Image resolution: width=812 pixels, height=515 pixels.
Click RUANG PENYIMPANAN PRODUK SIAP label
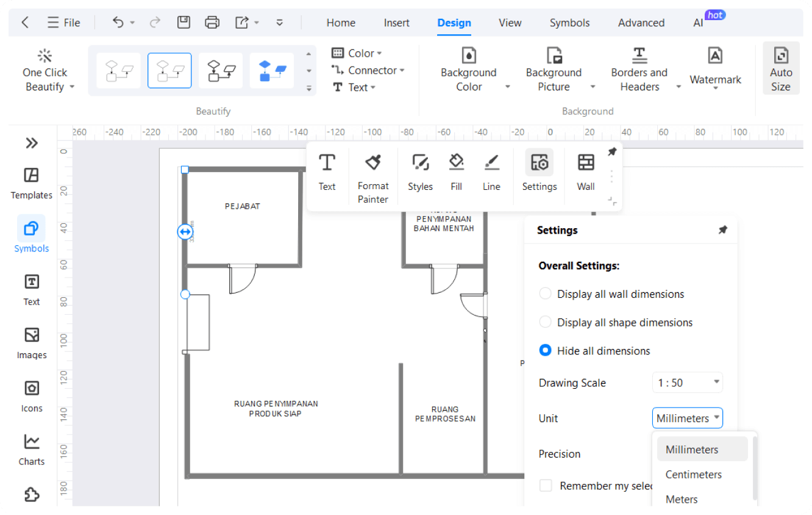[x=276, y=408]
